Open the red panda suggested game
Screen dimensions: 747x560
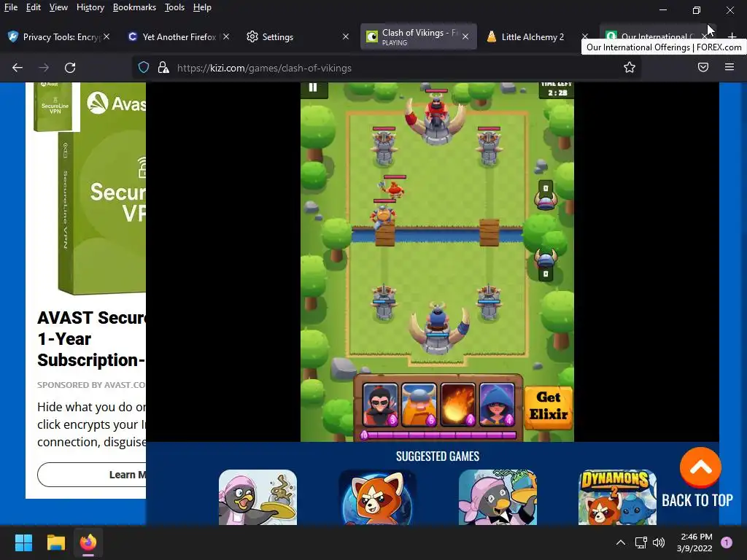tap(377, 497)
